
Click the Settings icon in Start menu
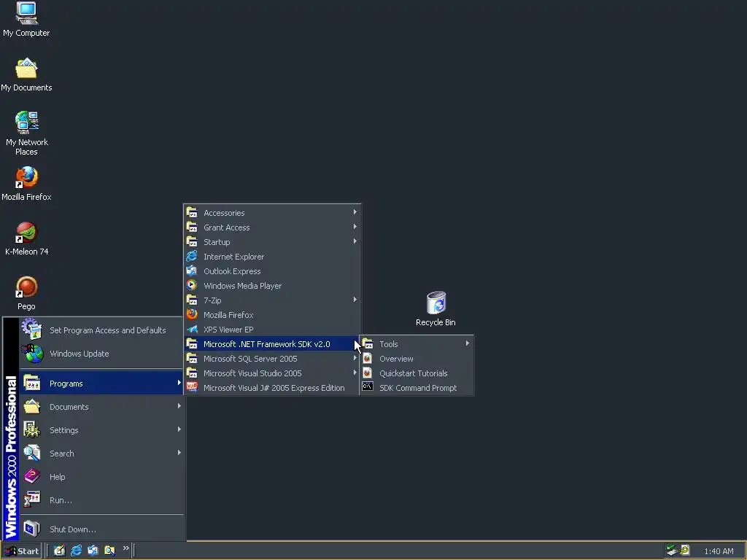click(32, 429)
